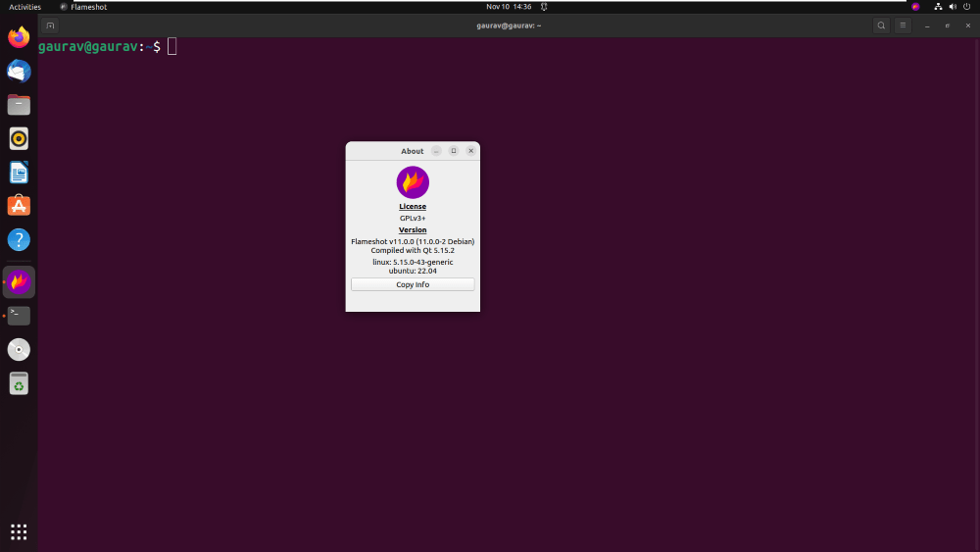The height and width of the screenshot is (552, 980).
Task: Maximize the About dialog
Action: coord(454,151)
